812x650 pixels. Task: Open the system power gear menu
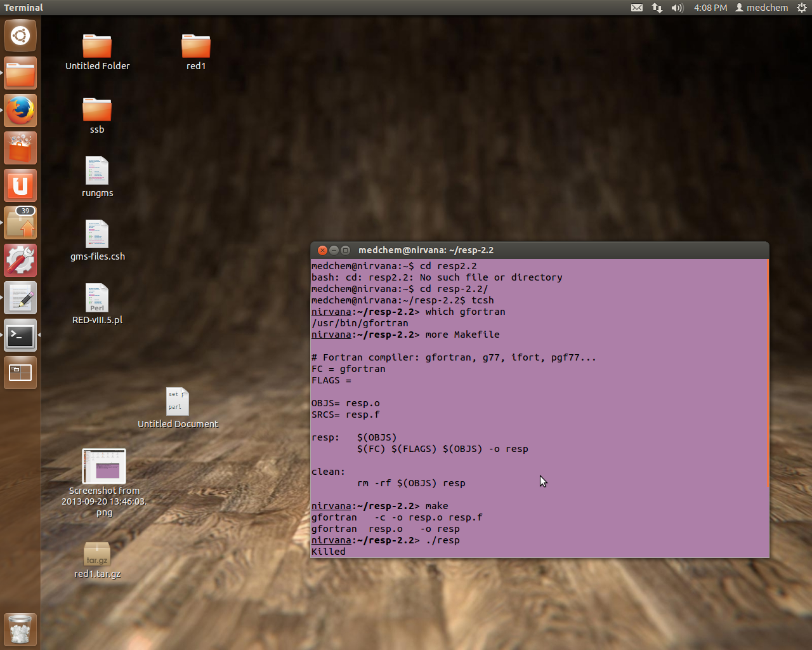[x=802, y=8]
